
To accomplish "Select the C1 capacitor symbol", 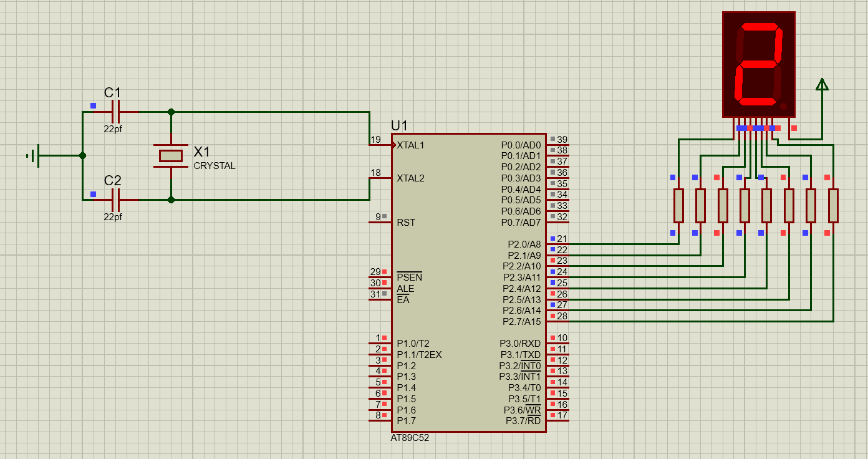I will click(x=115, y=112).
